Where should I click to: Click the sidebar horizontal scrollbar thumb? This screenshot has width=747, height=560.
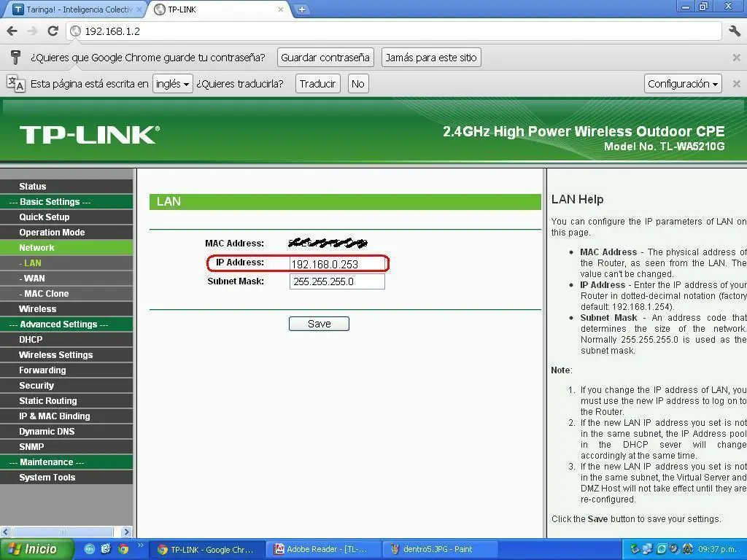(x=63, y=532)
